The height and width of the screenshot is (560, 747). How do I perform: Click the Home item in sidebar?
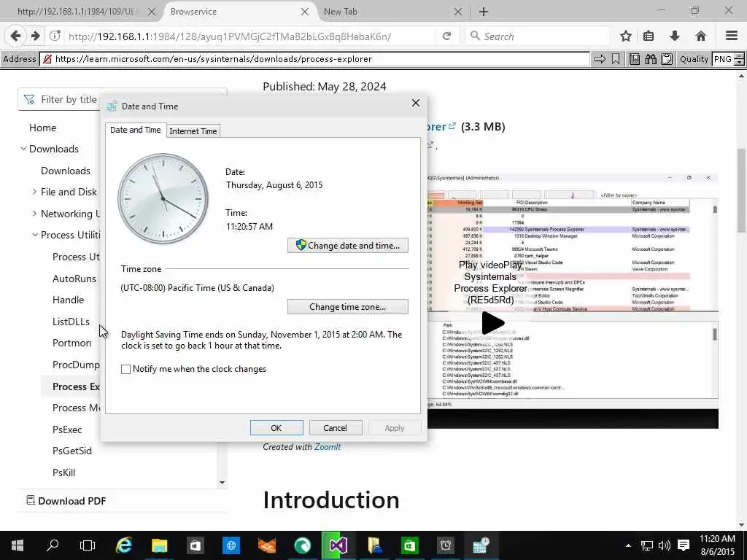coord(42,128)
